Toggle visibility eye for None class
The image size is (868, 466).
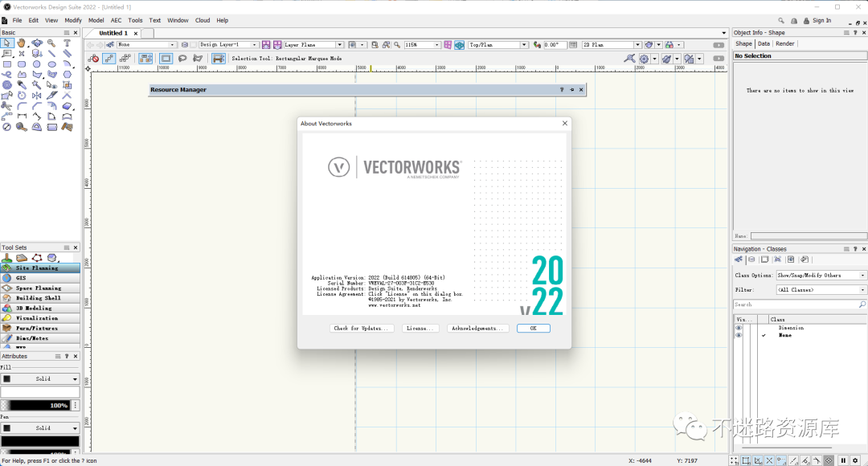click(739, 335)
